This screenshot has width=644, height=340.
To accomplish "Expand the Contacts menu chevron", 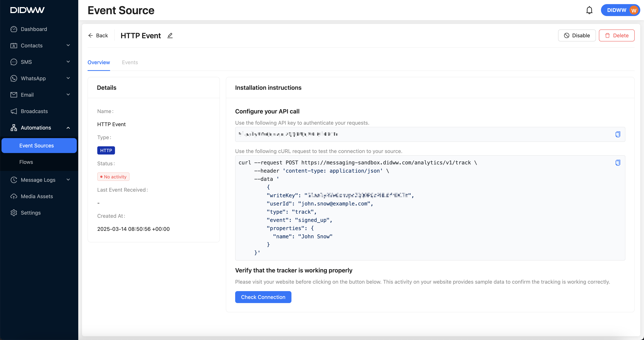I will coord(68,45).
